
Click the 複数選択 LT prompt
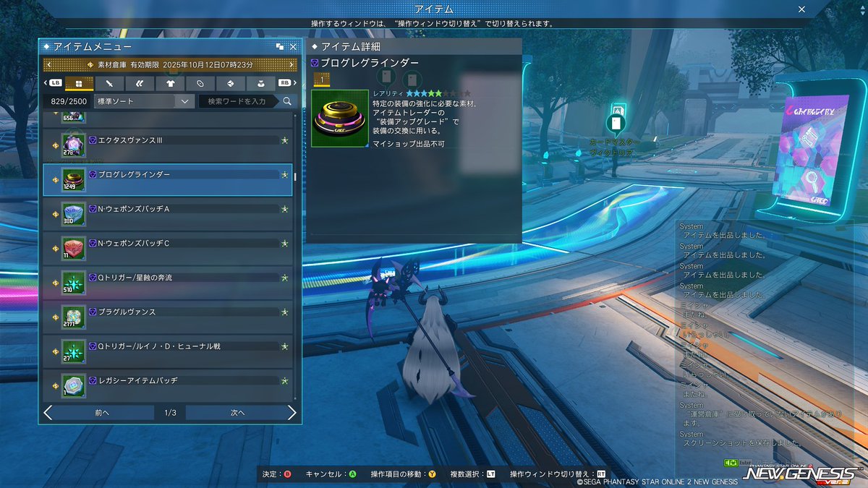(473, 474)
